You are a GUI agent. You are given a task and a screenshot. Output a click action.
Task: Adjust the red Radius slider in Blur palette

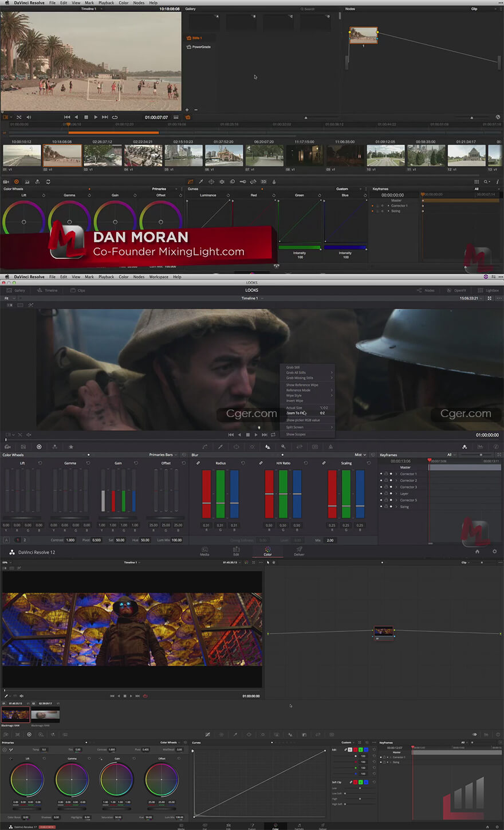pyautogui.click(x=207, y=494)
